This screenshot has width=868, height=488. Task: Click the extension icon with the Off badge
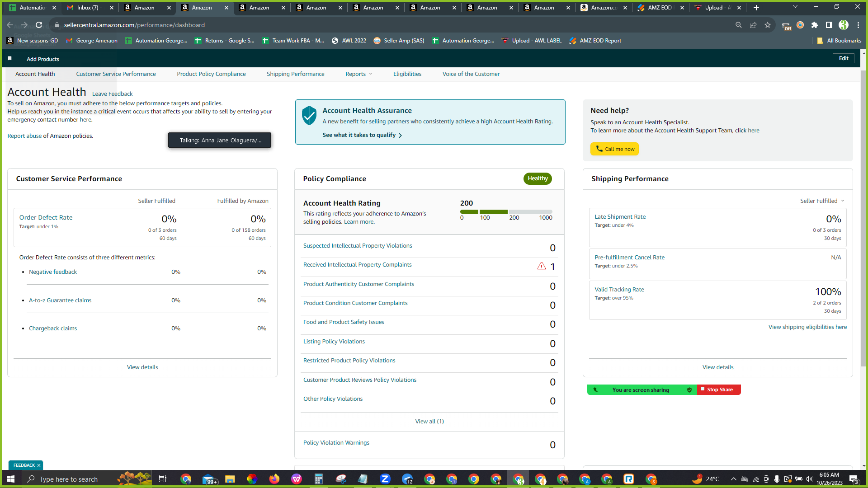coord(786,26)
